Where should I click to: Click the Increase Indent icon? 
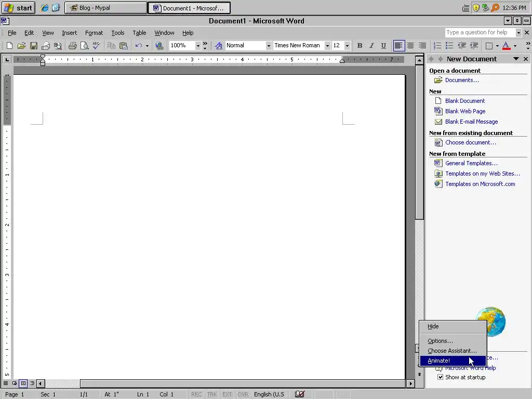pos(474,46)
